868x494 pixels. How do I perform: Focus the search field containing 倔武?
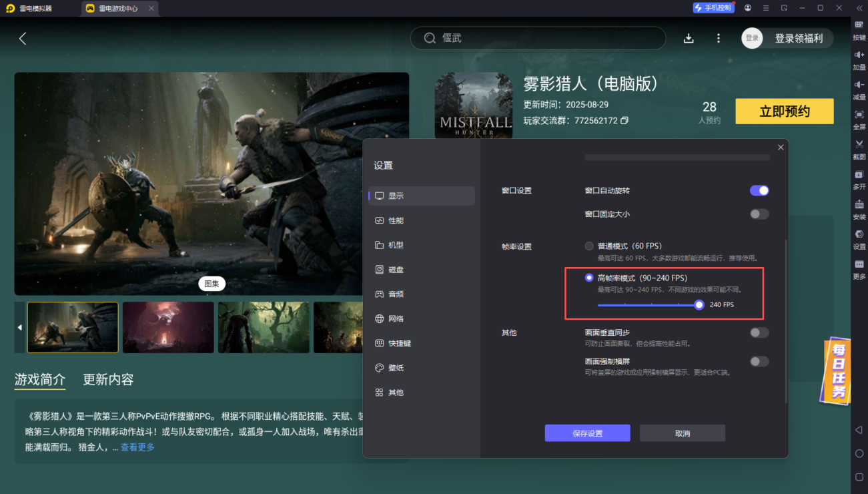tap(538, 38)
